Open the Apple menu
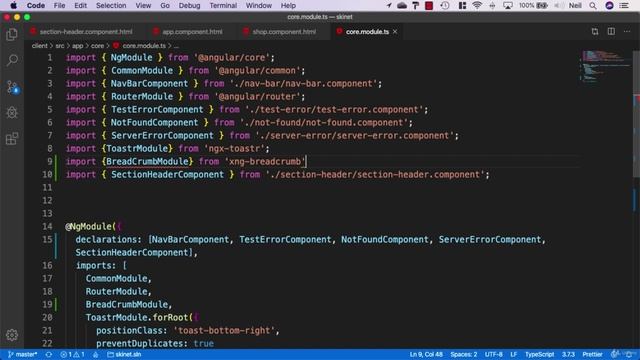The width and height of the screenshot is (640, 360). [x=13, y=5]
